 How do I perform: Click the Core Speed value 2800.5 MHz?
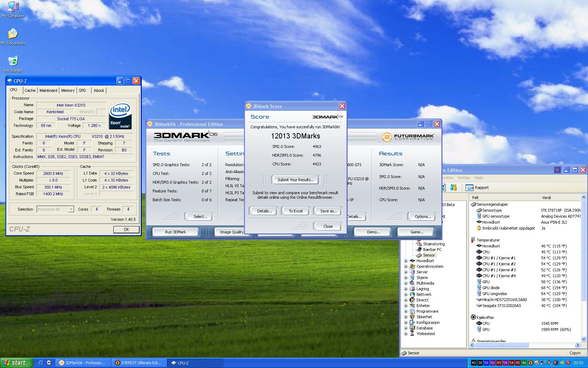click(53, 173)
